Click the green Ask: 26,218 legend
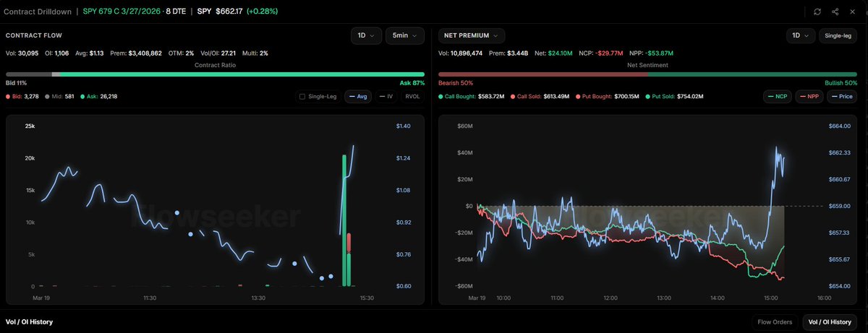 coord(100,96)
